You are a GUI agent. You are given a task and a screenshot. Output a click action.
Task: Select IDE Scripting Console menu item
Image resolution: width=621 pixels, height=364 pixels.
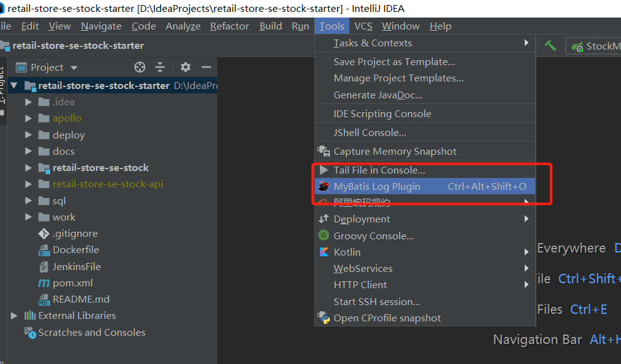click(425, 113)
